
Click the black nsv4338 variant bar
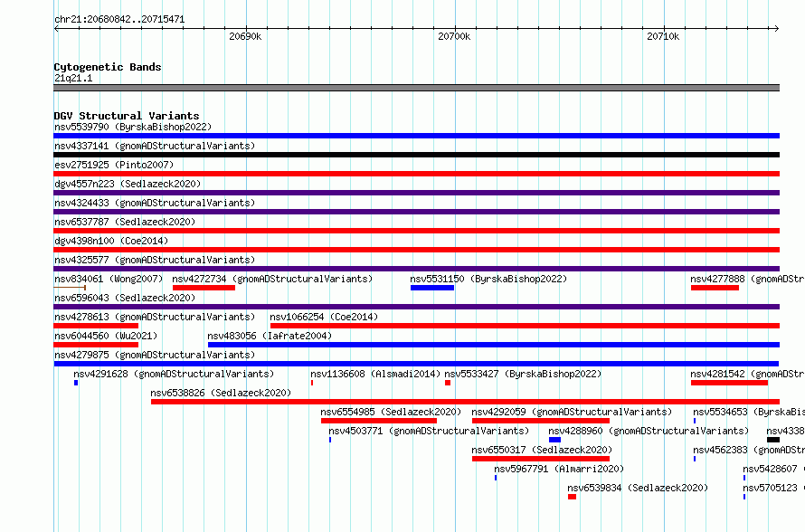point(773,440)
